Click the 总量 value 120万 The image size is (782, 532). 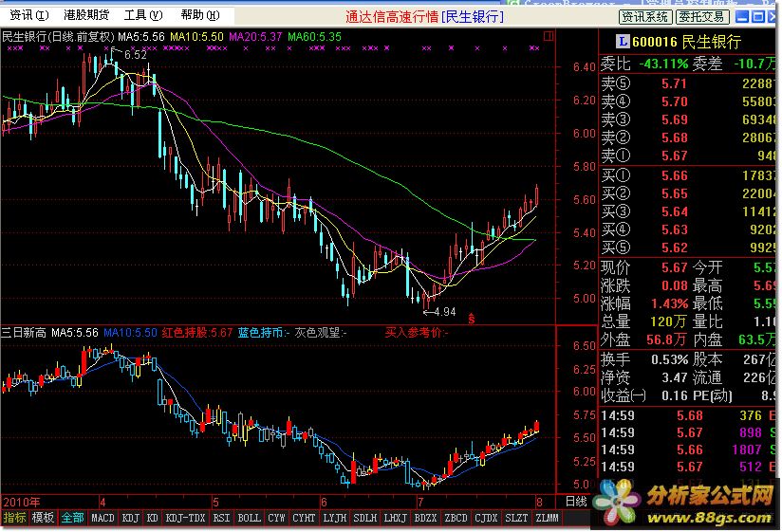668,321
